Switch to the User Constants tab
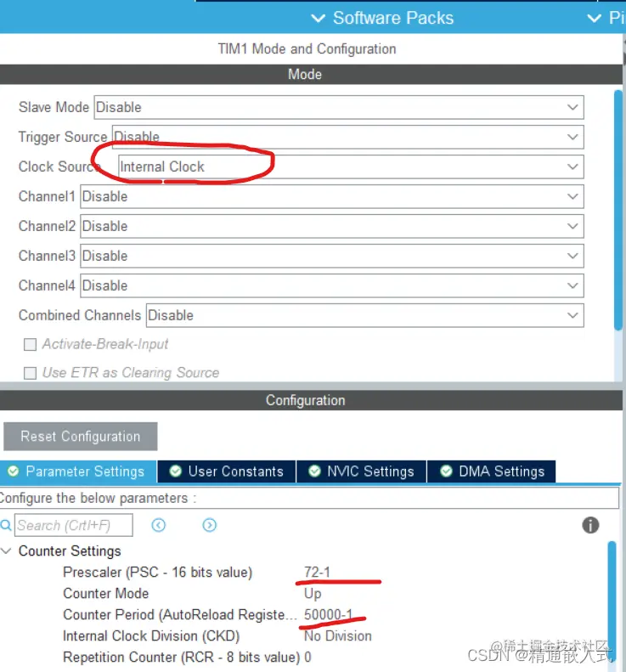Viewport: 626px width, 672px height. tap(227, 472)
